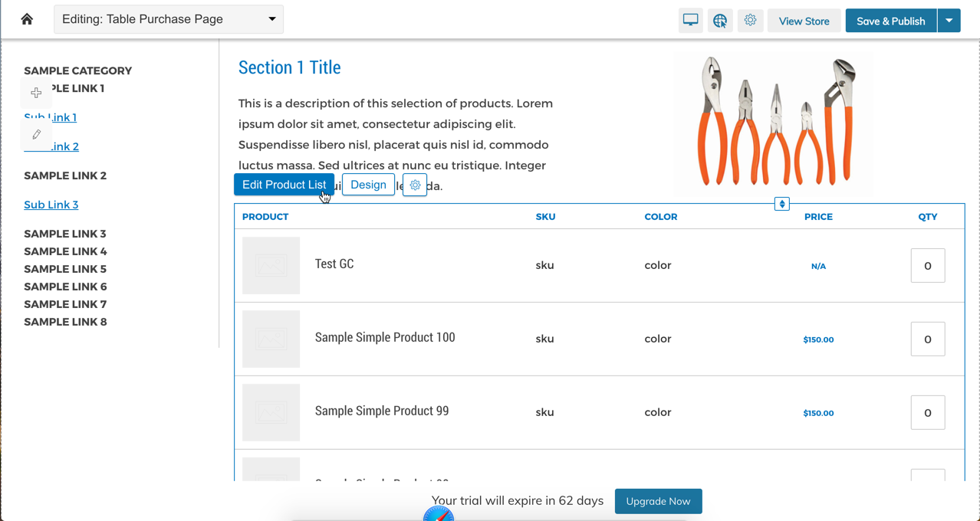Image resolution: width=980 pixels, height=521 pixels.
Task: Click the Sample Category heading
Action: click(78, 70)
